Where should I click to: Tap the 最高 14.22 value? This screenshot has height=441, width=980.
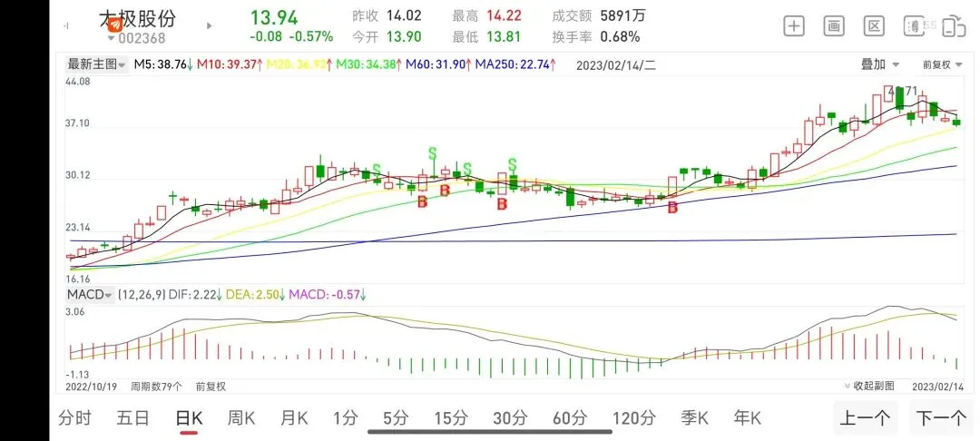tap(504, 15)
